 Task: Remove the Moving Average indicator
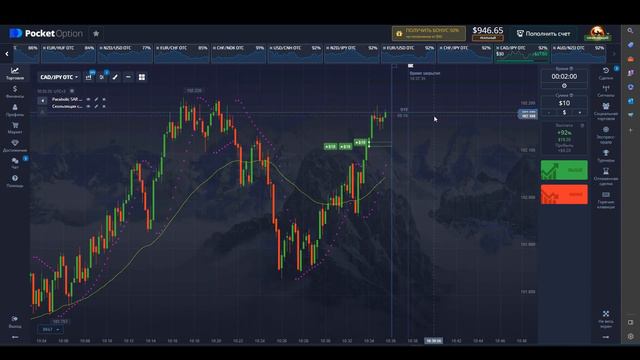pyautogui.click(x=104, y=107)
